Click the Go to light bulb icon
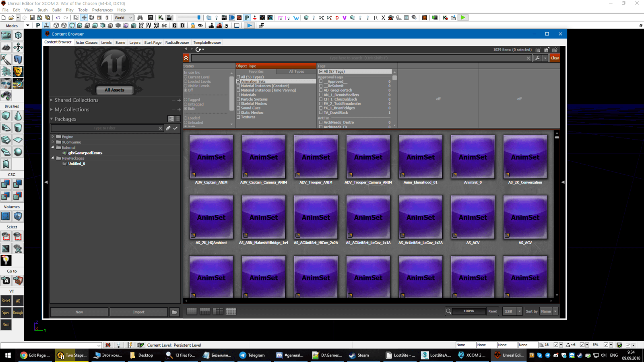Image resolution: width=644 pixels, height=362 pixels. [x=6, y=261]
